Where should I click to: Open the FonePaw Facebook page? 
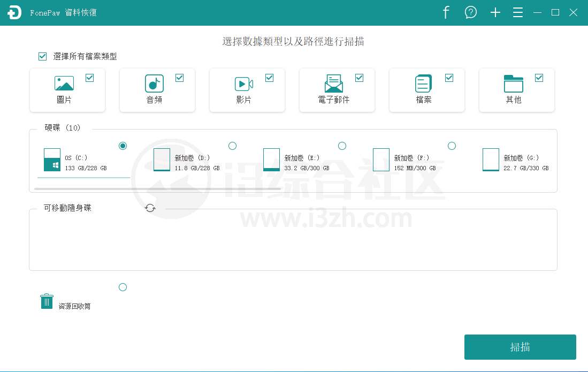point(446,12)
